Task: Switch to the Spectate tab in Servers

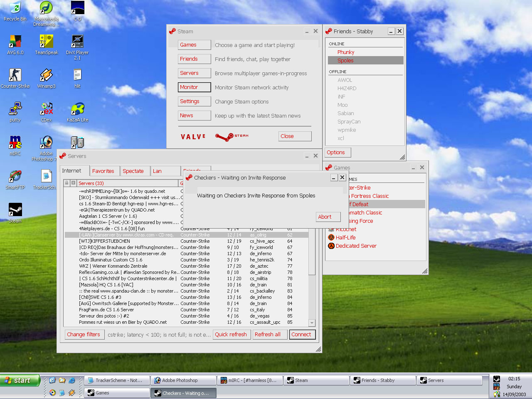Action: tap(135, 171)
